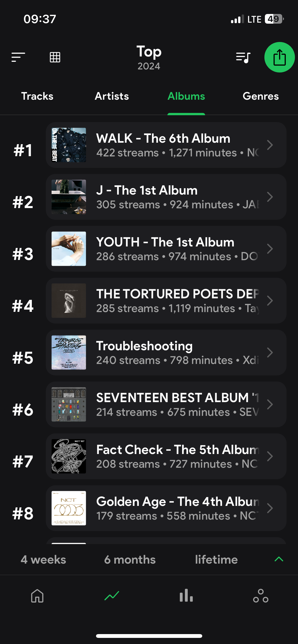Select the trending line icon
Viewport: 298px width, 644px height.
coord(112,596)
